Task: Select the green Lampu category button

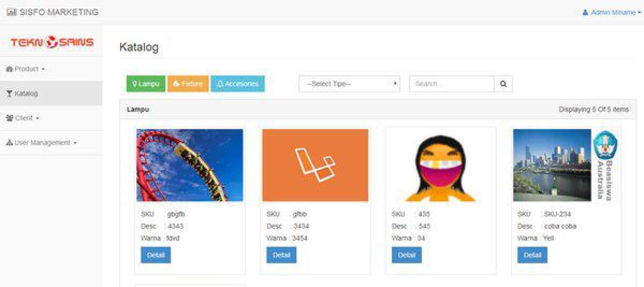Action: 146,84
